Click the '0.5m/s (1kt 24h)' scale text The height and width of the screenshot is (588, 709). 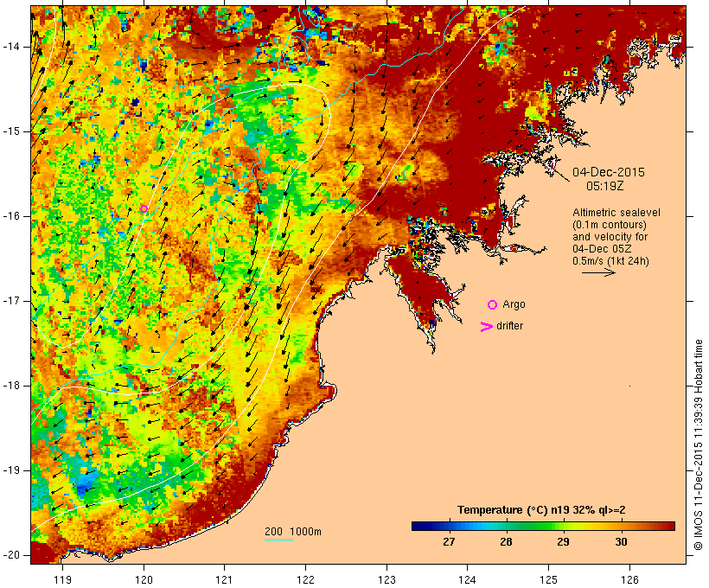[x=610, y=261]
